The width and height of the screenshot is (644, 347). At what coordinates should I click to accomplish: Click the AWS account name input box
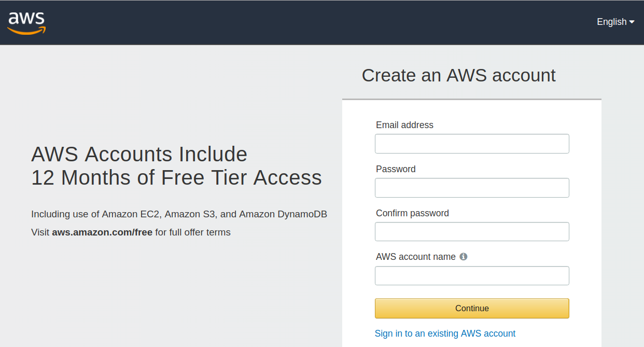[472, 276]
